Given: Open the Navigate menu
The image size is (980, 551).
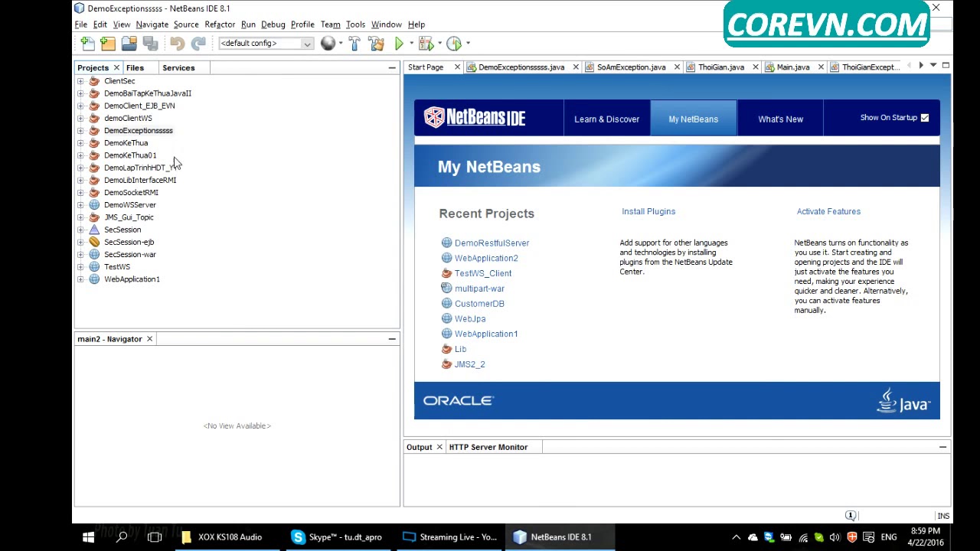Looking at the screenshot, I should tap(152, 24).
